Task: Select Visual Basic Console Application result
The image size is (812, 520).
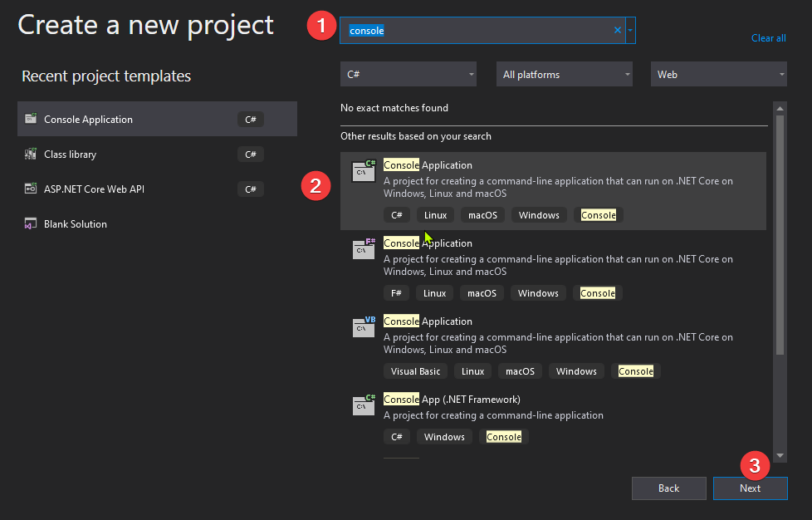Action: [553, 347]
